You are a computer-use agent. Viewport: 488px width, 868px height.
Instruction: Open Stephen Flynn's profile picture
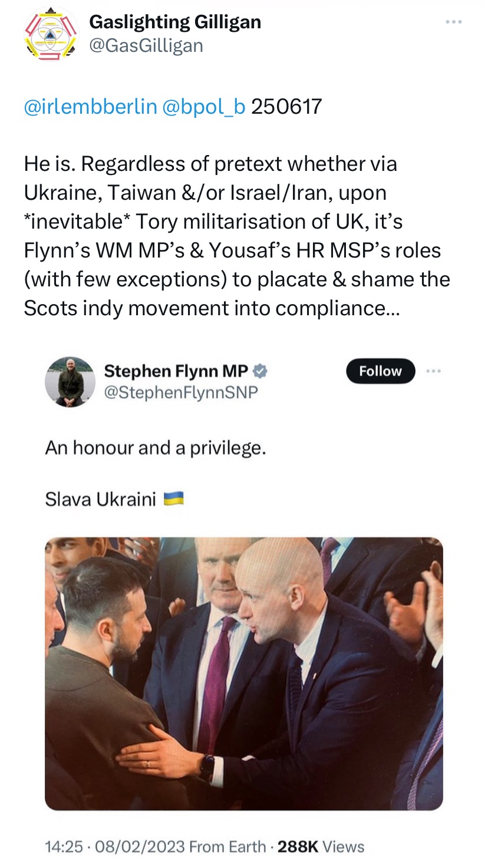tap(70, 382)
